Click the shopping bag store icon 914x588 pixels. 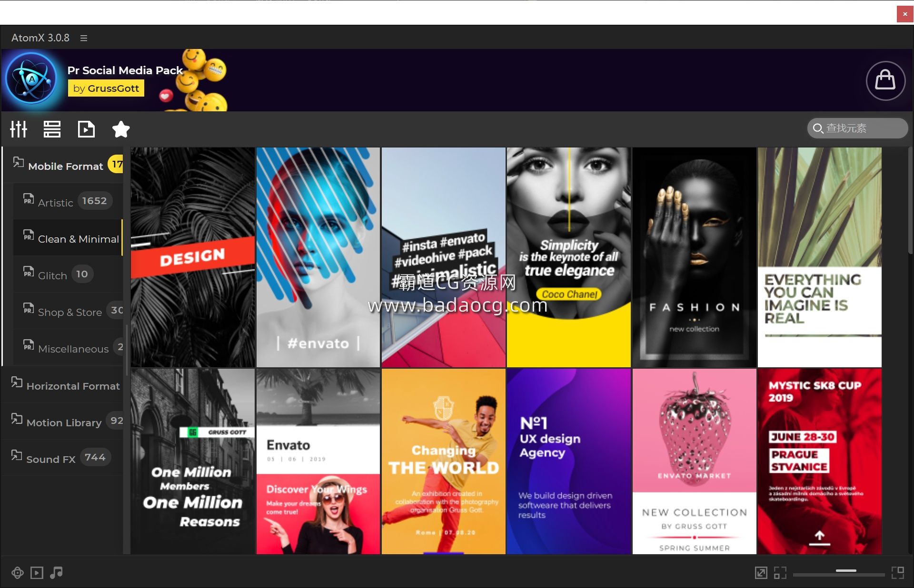click(885, 80)
